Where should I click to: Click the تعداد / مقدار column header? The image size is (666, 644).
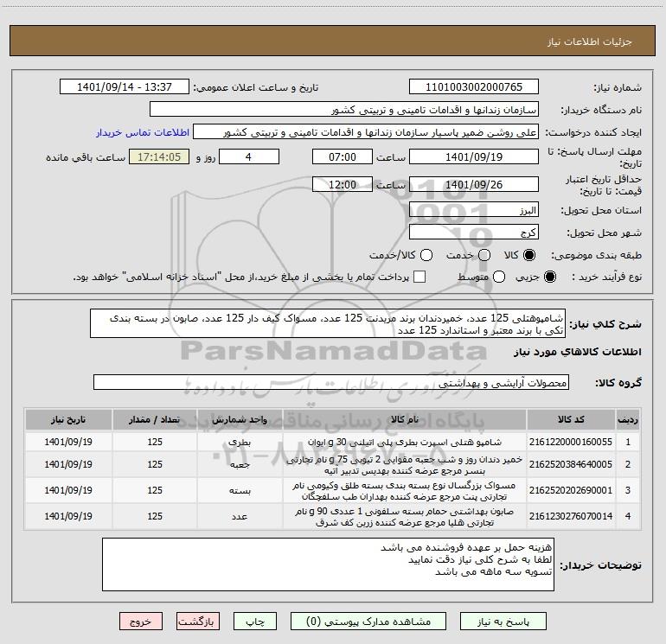click(155, 419)
